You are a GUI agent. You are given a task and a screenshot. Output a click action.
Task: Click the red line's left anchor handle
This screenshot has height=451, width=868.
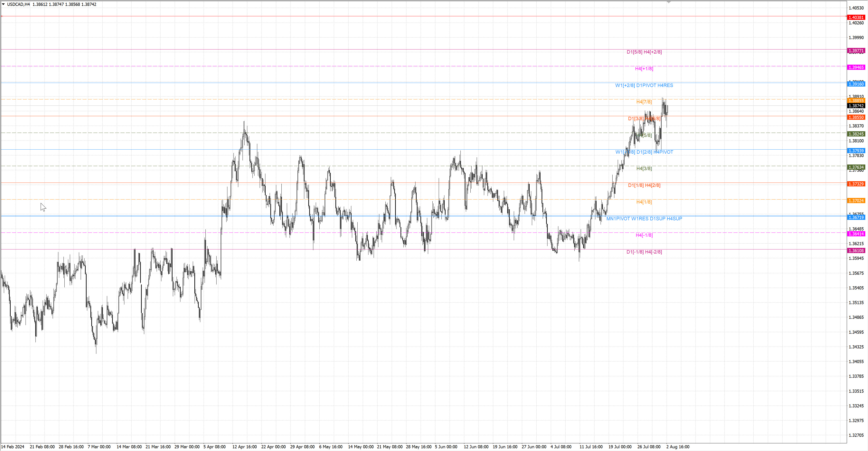click(x=2, y=16)
